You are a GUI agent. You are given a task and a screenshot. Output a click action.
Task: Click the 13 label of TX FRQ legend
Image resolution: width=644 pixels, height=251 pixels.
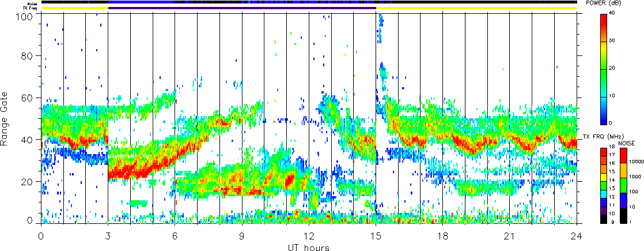point(612,188)
